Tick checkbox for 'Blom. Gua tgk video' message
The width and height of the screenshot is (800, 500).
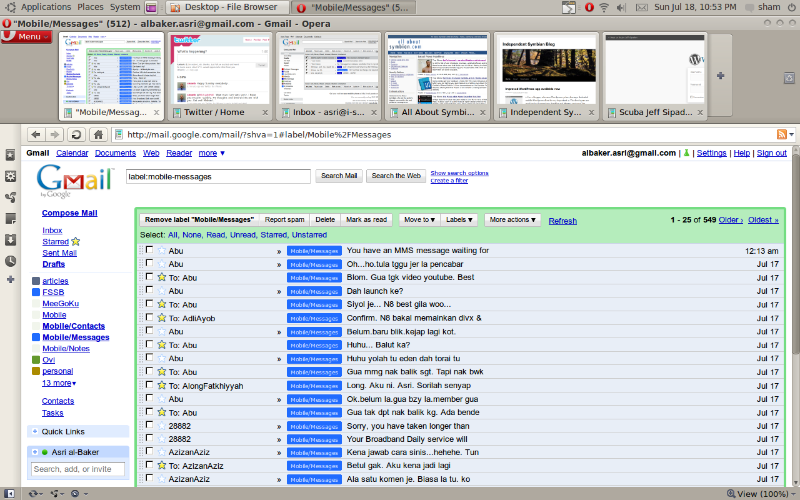[149, 277]
